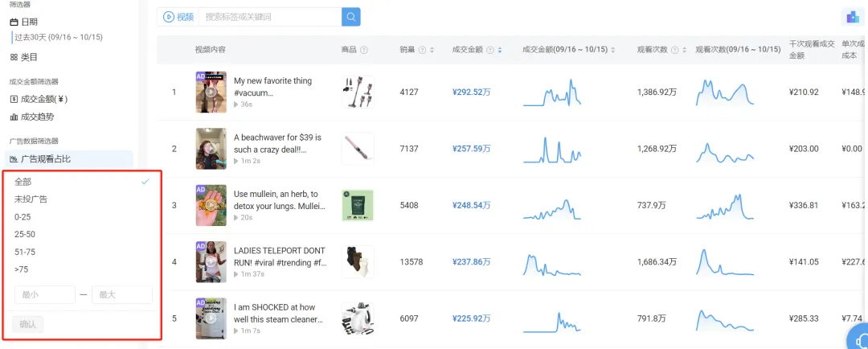Click the view count 1,686.34万

[x=657, y=261]
